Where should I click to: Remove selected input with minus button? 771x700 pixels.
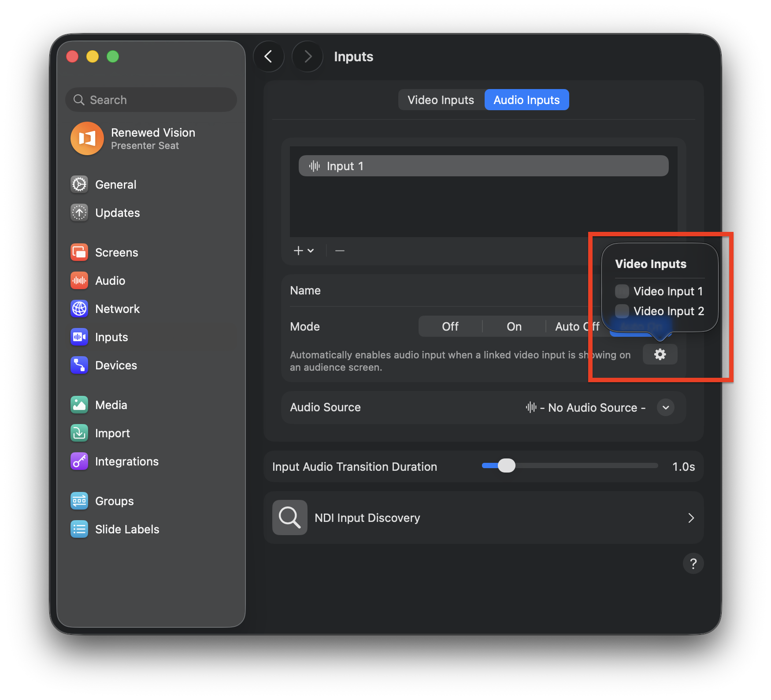(x=340, y=250)
